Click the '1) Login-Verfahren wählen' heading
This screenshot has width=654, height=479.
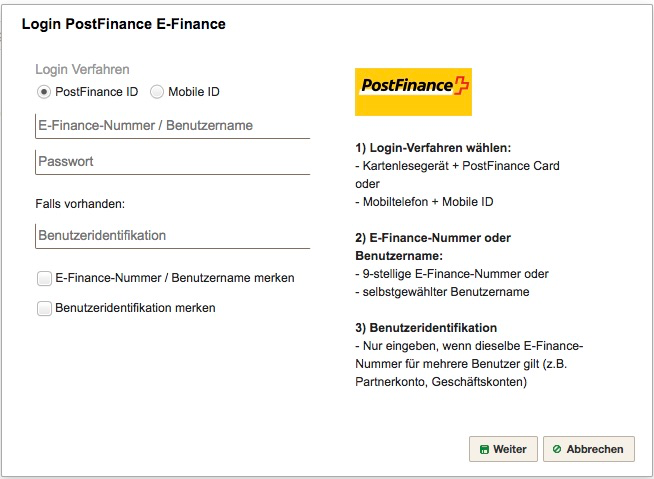click(433, 148)
